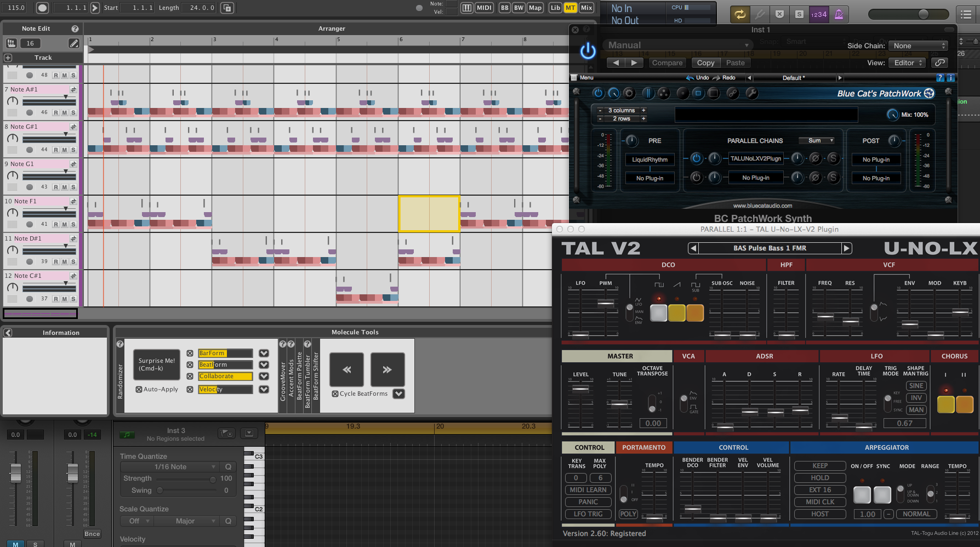Click the Logic cycle loop button
Viewport: 980px width, 547px height.
[x=740, y=15]
